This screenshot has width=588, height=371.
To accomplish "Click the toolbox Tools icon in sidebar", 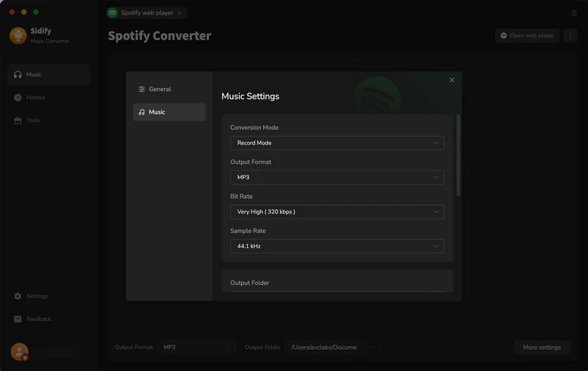I will (18, 120).
